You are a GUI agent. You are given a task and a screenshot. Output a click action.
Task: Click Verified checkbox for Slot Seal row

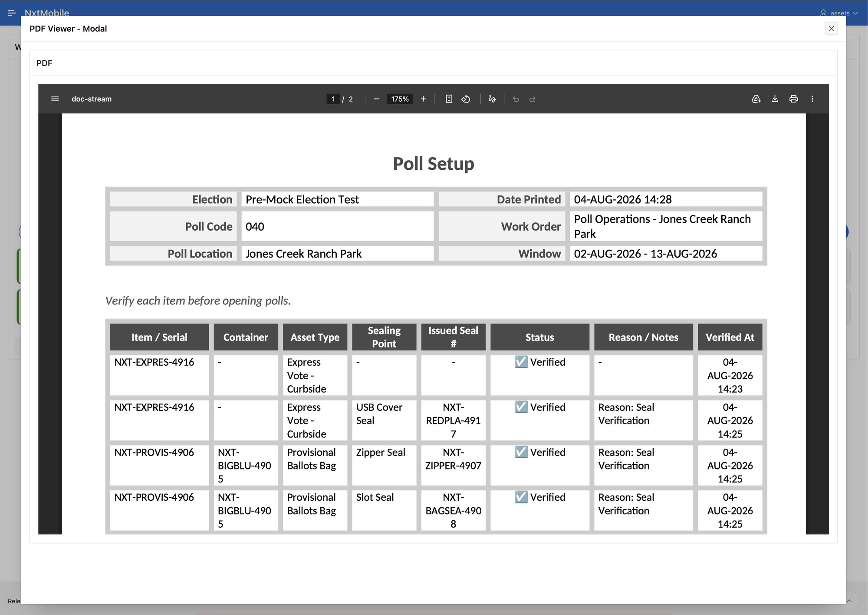click(521, 497)
